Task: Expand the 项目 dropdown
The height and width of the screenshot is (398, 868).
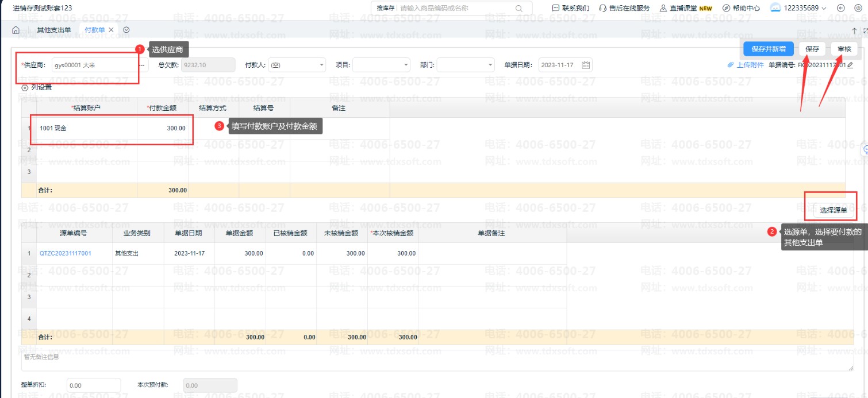Action: (406, 65)
